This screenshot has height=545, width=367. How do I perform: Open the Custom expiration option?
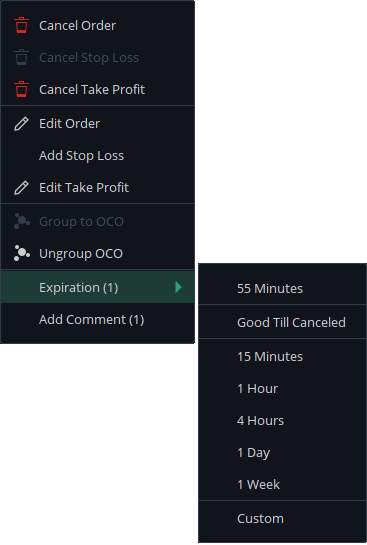click(x=282, y=519)
